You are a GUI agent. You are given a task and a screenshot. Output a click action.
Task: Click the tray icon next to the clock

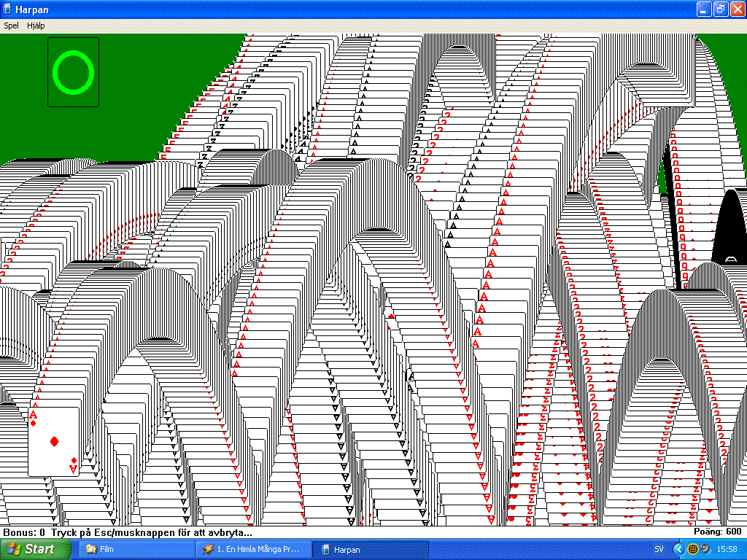pyautogui.click(x=705, y=549)
